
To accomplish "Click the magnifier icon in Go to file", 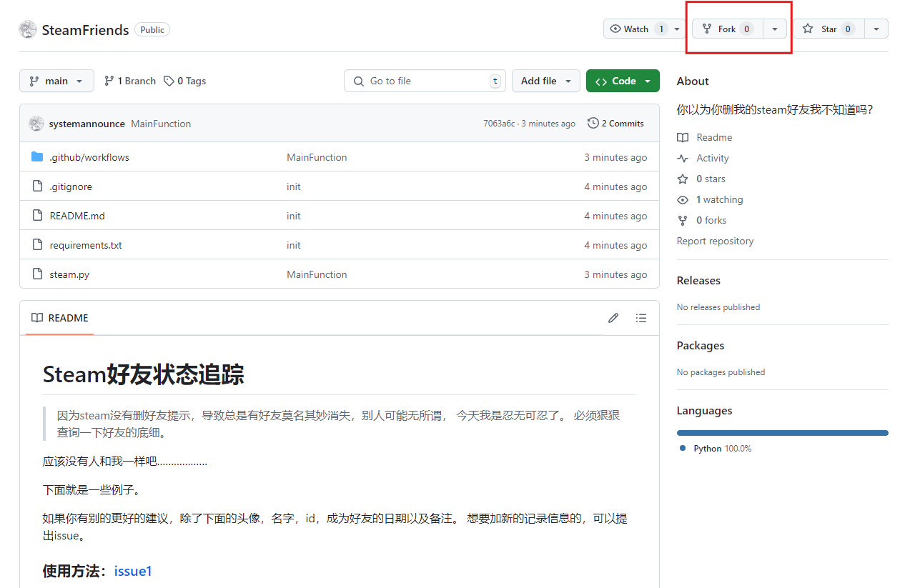I will point(359,81).
